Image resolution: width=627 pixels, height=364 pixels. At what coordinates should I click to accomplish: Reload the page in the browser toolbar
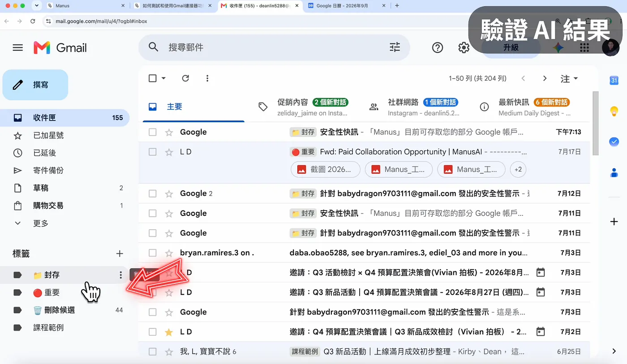coord(33,21)
